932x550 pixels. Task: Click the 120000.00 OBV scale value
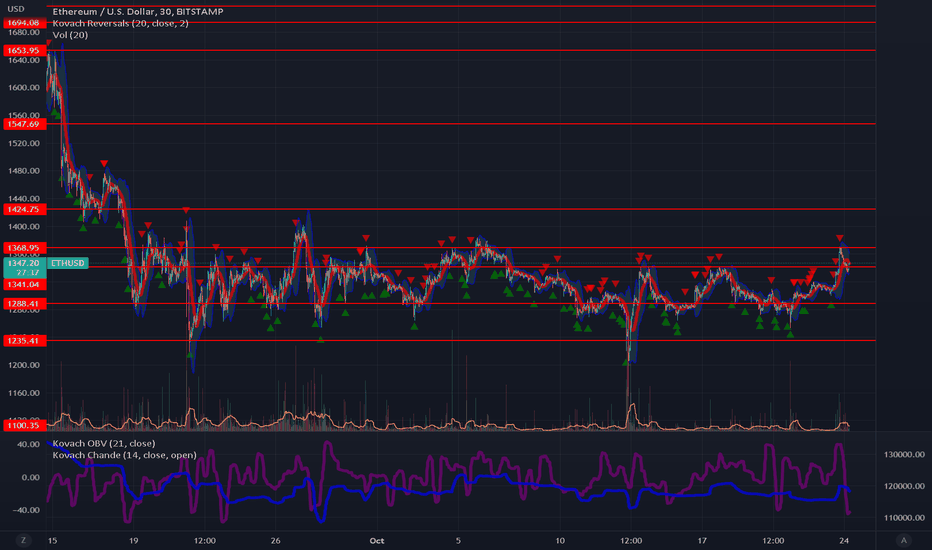pyautogui.click(x=904, y=486)
